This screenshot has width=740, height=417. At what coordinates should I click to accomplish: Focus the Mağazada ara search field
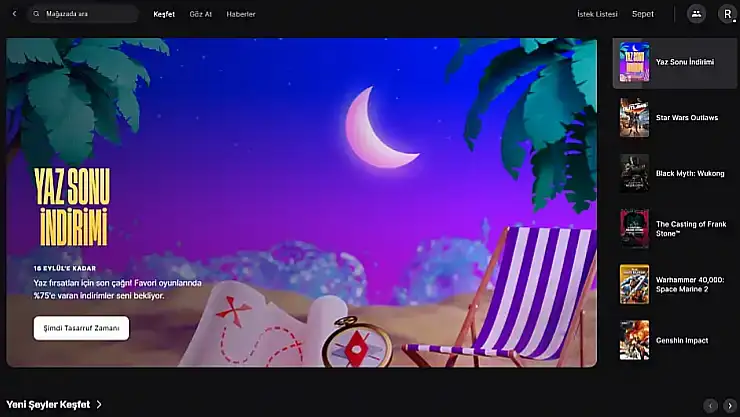(x=83, y=14)
